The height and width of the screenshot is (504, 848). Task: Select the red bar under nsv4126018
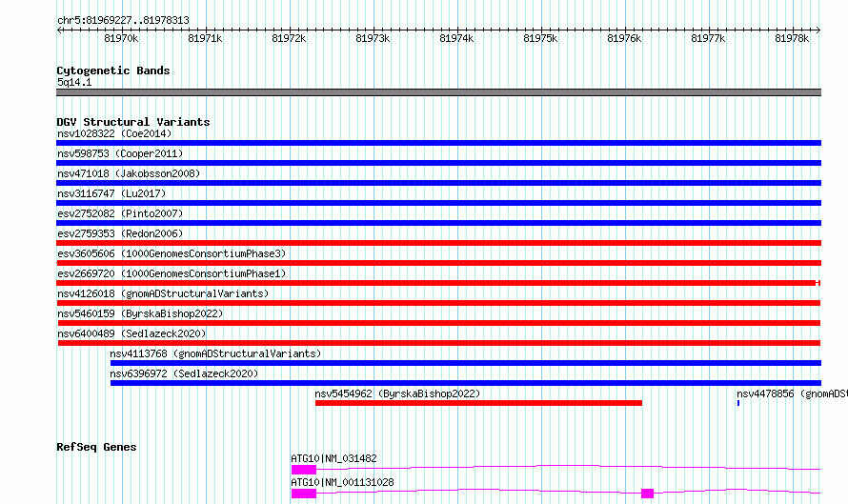(438, 303)
